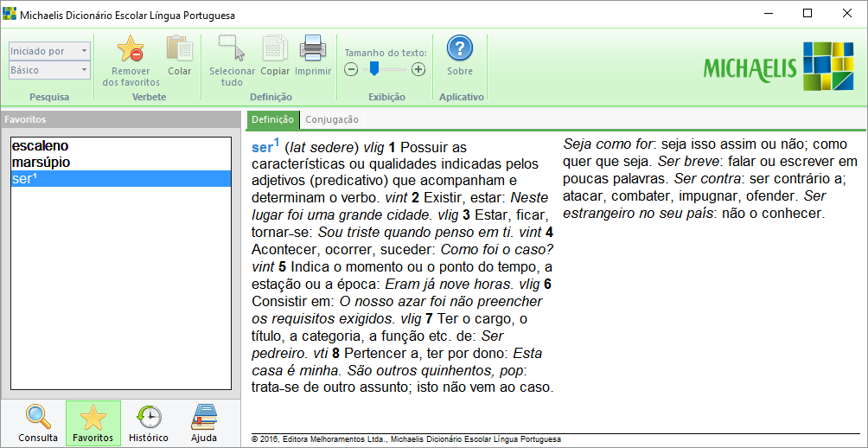Increase text size with plus button
868x448 pixels.
pos(419,70)
